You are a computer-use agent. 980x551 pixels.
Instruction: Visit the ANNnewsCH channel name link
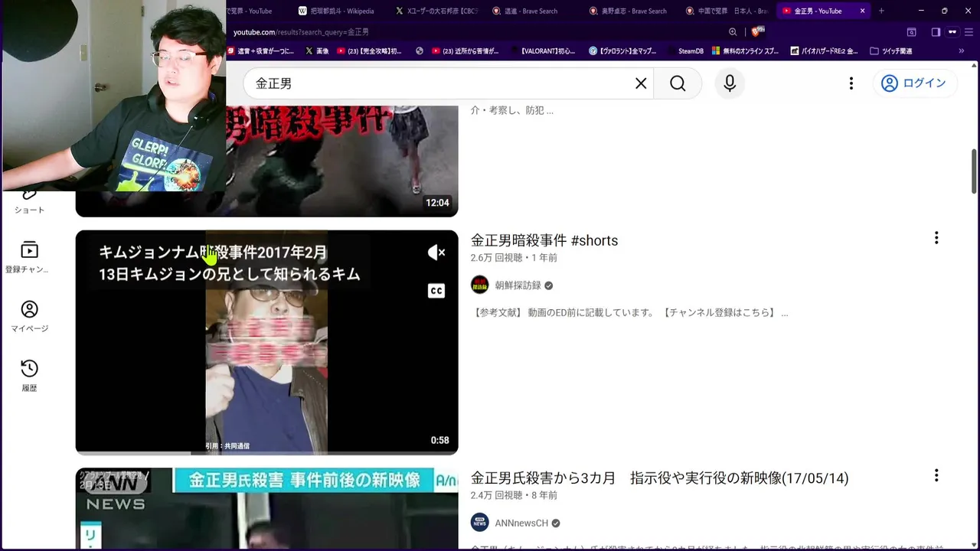point(521,523)
